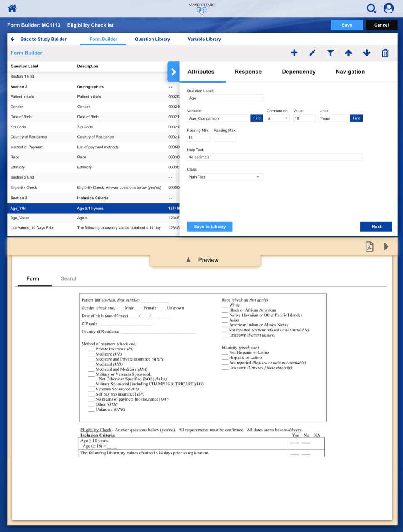Viewport: 403px width, 532px height.
Task: Click the play arrow in preview bar
Action: point(387,246)
